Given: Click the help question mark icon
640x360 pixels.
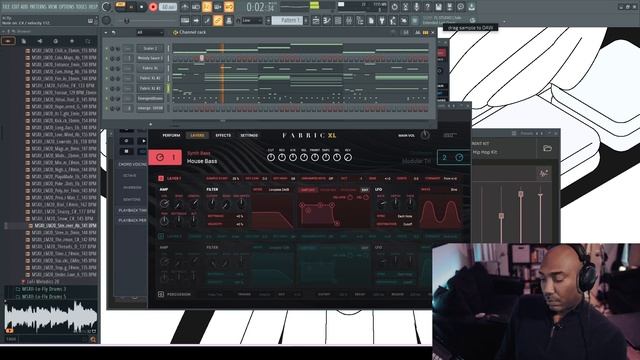Looking at the screenshot, I should pyautogui.click(x=427, y=7).
